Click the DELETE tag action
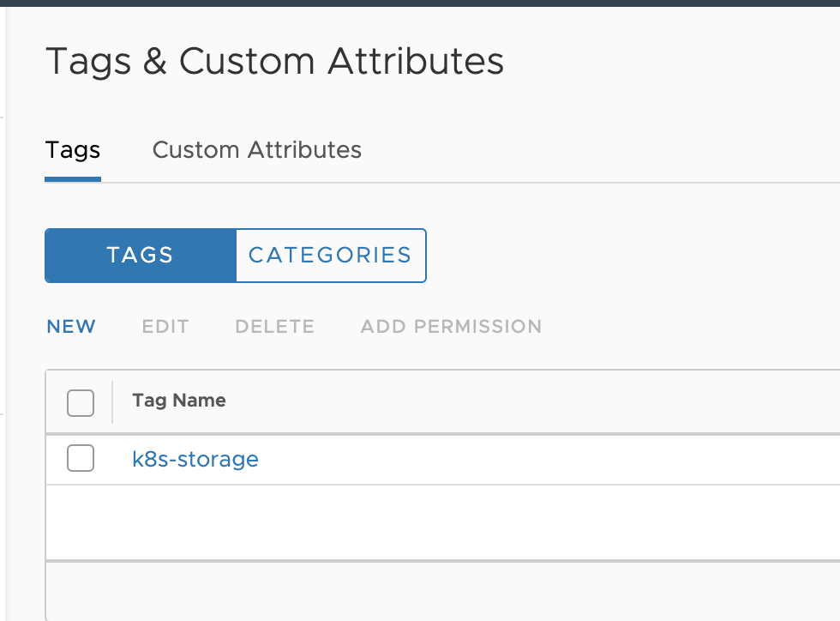Viewport: 840px width, 621px height. [274, 327]
